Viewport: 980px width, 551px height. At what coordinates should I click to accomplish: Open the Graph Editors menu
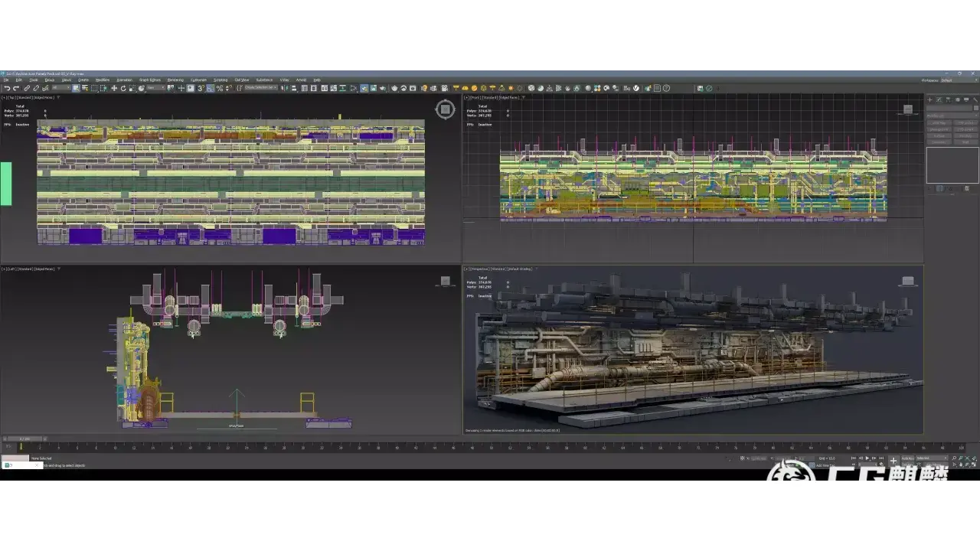tap(150, 80)
